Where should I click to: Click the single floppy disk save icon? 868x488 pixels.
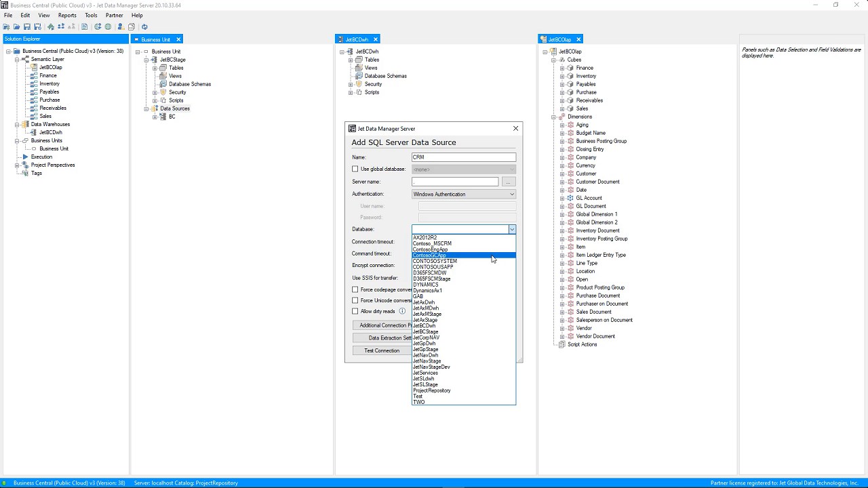tap(27, 27)
